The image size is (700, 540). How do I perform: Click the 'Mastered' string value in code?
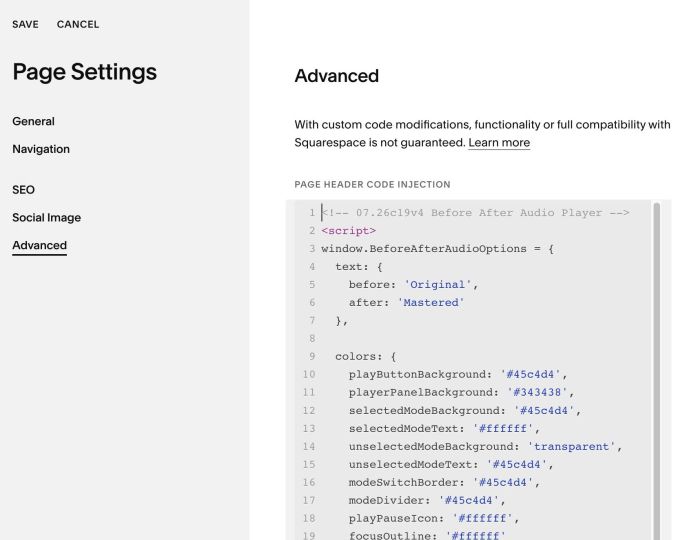pyautogui.click(x=431, y=303)
